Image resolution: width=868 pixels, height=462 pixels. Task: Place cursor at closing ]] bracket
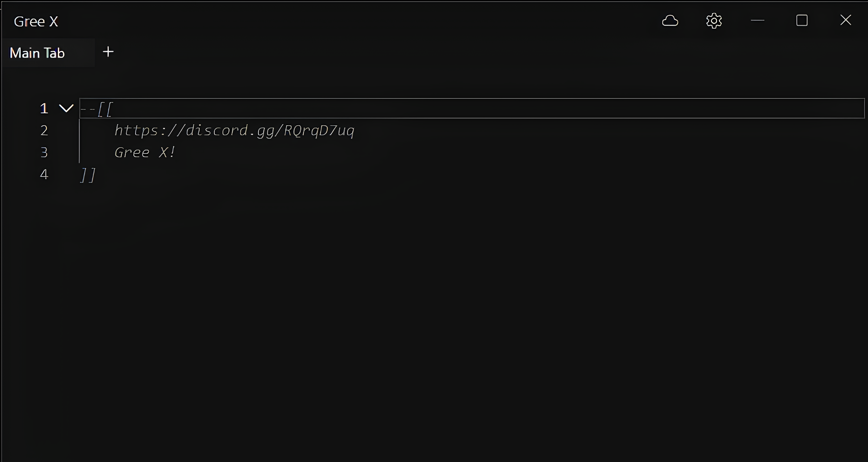(x=88, y=175)
